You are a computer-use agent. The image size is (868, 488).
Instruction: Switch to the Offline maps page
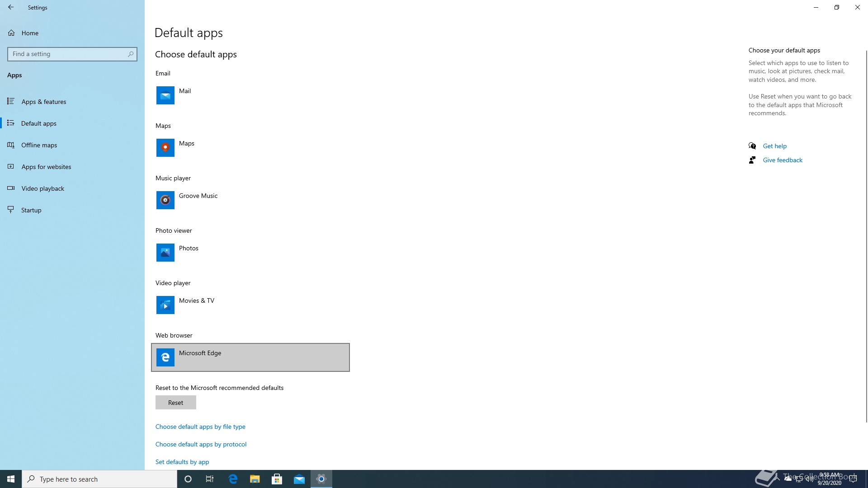tap(39, 145)
